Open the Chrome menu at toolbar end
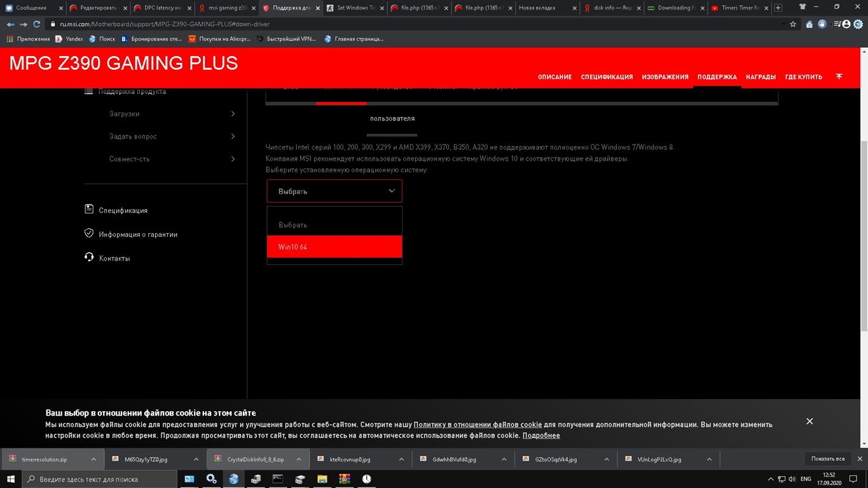 [x=858, y=24]
